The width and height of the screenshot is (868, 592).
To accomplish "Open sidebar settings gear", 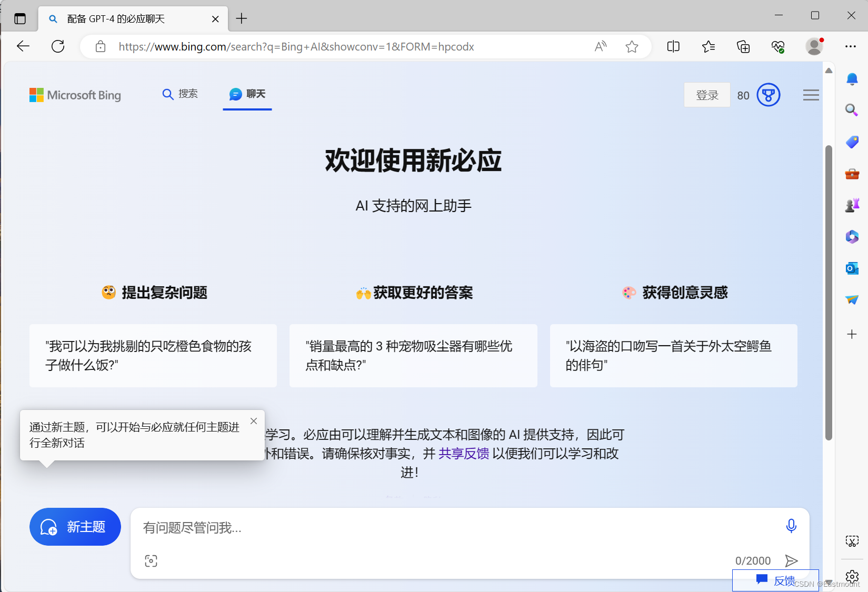I will pyautogui.click(x=852, y=577).
